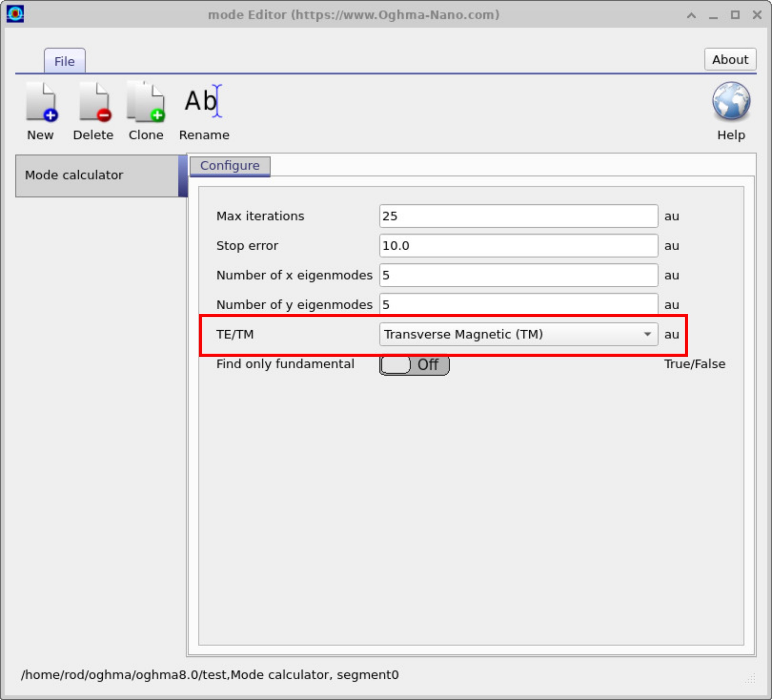Select the Configure tab

(x=230, y=166)
